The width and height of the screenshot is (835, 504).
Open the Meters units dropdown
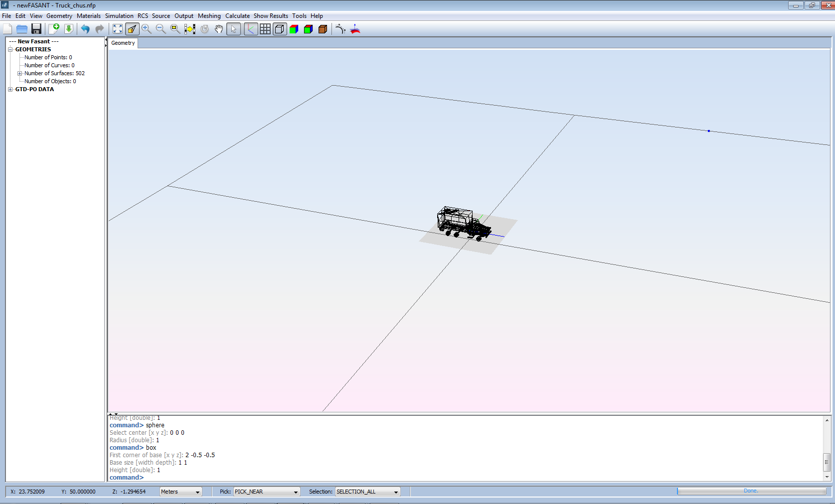pos(180,492)
